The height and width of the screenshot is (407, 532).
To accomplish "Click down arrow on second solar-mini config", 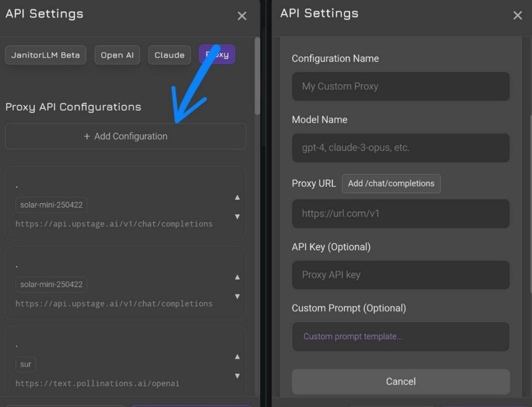I will (x=237, y=296).
